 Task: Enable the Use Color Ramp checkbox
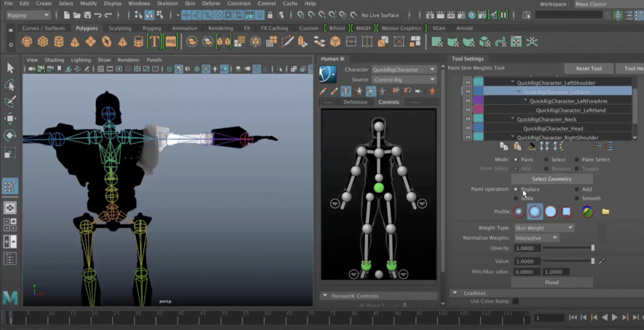click(x=516, y=301)
